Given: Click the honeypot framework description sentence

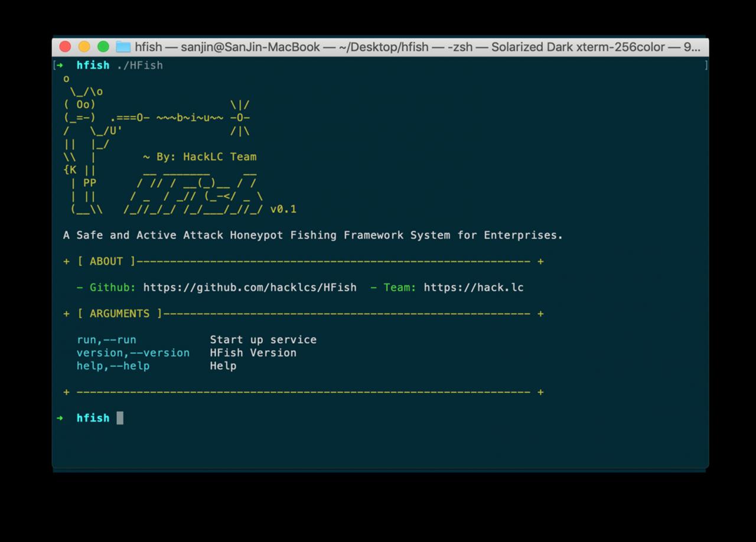Looking at the screenshot, I should pos(313,235).
